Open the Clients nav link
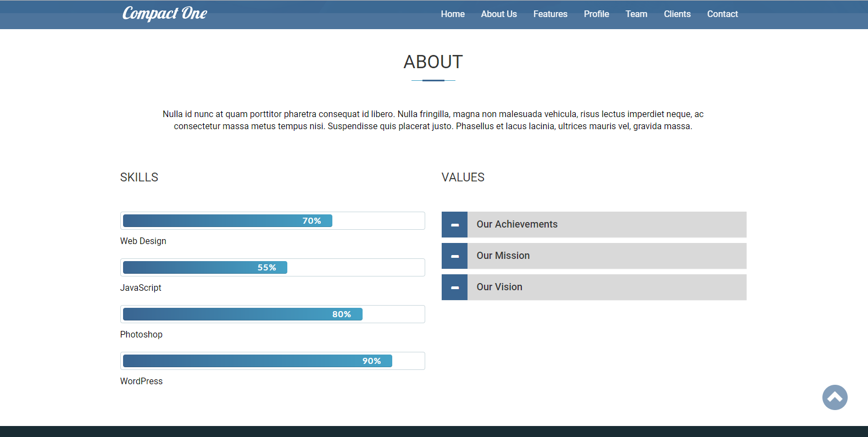868x437 pixels. (x=677, y=14)
